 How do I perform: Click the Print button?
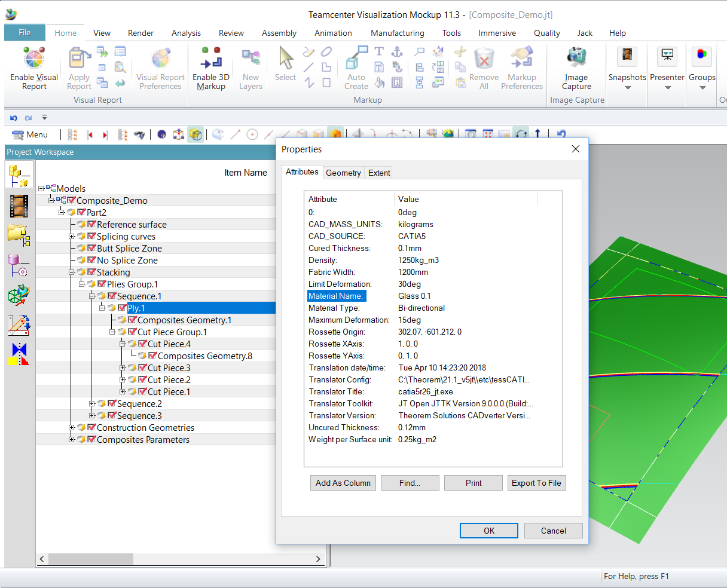tap(474, 483)
